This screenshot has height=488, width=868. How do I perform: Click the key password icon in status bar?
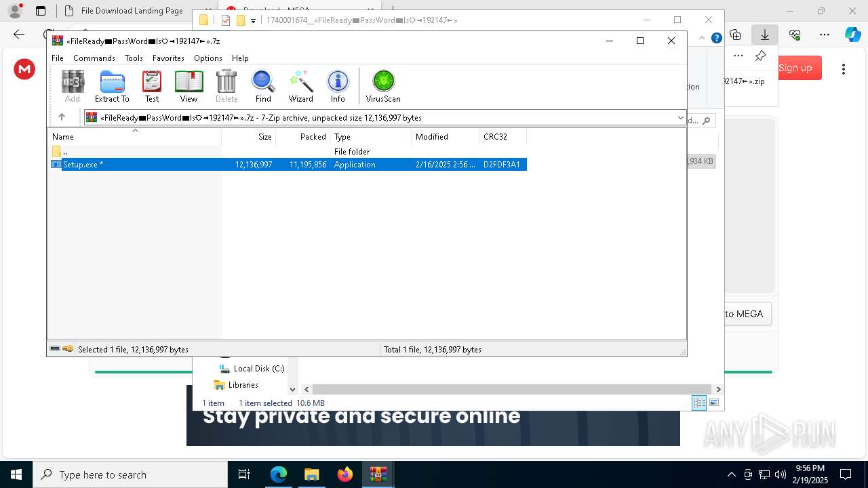click(68, 349)
